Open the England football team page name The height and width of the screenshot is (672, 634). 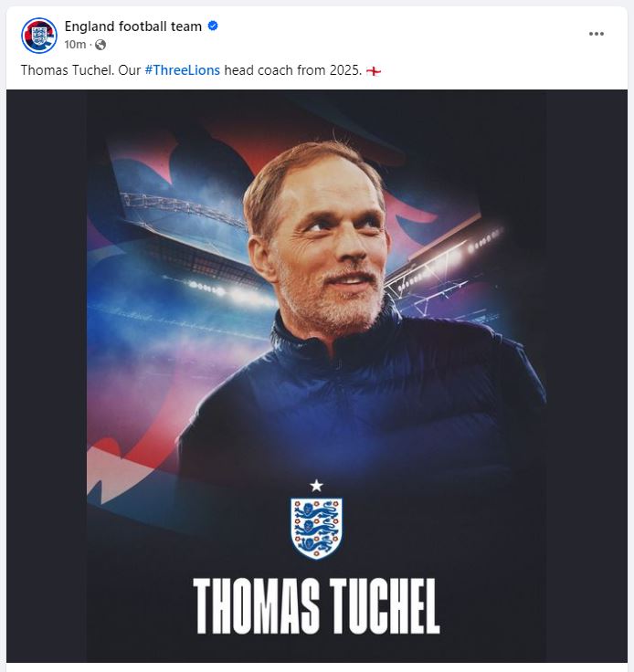pyautogui.click(x=132, y=26)
